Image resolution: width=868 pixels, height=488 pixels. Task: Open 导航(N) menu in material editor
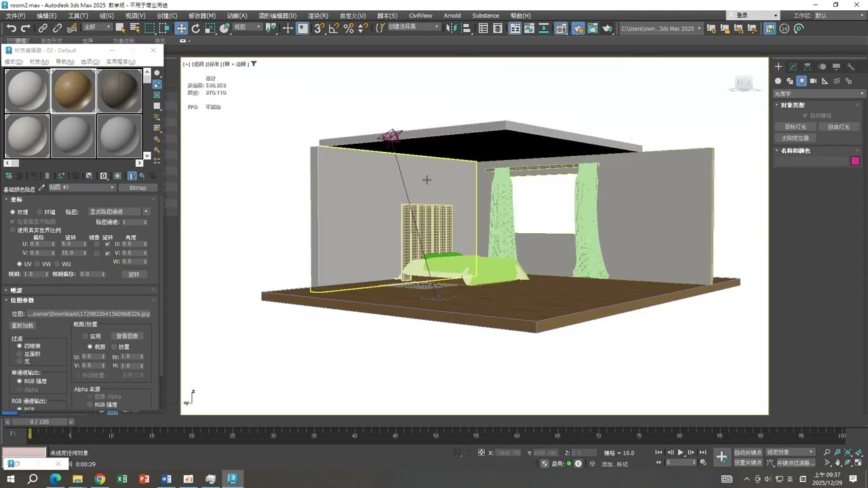[x=64, y=62]
